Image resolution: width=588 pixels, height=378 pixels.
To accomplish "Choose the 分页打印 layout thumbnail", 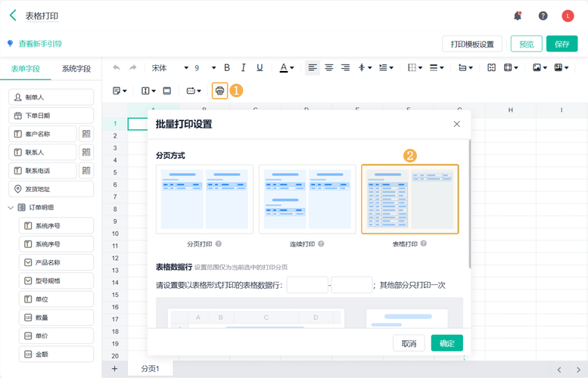I will click(x=204, y=200).
